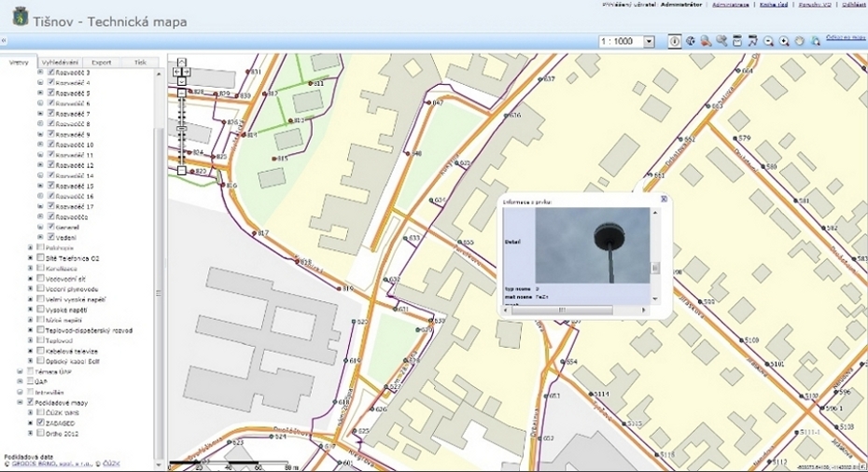
Task: Click the plus button on the map zoom bar
Action: [182, 92]
